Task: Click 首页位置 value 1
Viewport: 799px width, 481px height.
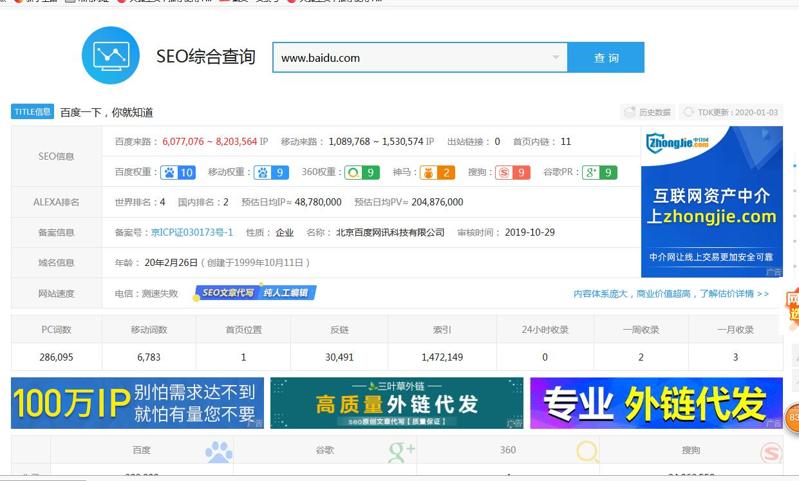Action: (x=244, y=357)
